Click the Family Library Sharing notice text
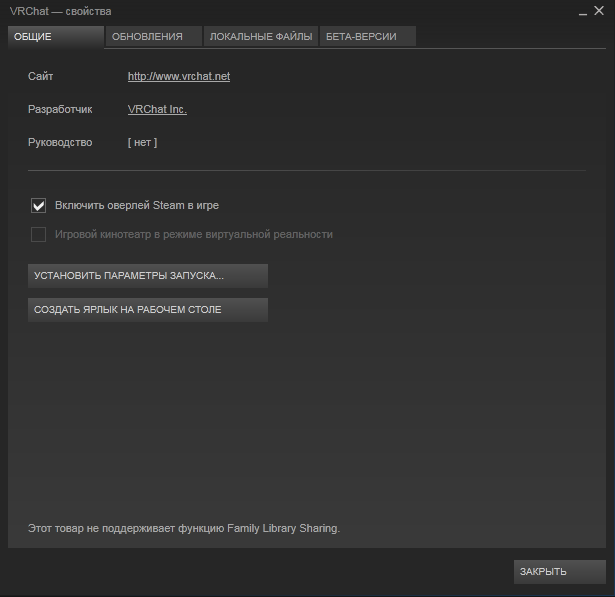 pyautogui.click(x=184, y=528)
